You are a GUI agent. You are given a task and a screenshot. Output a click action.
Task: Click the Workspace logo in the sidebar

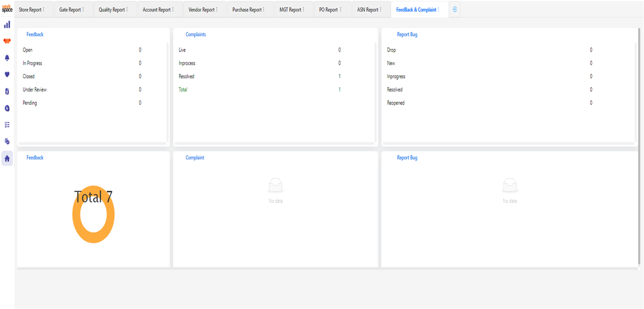coord(7,9)
